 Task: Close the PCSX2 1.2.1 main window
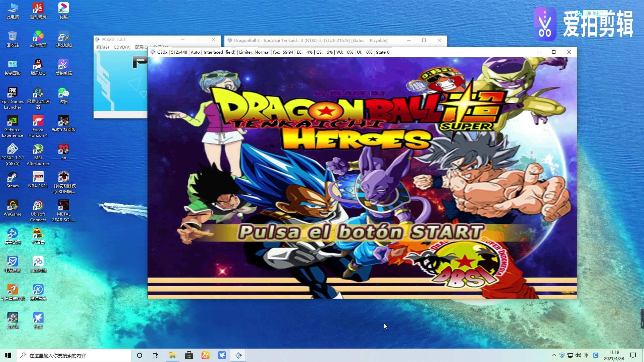pos(213,40)
